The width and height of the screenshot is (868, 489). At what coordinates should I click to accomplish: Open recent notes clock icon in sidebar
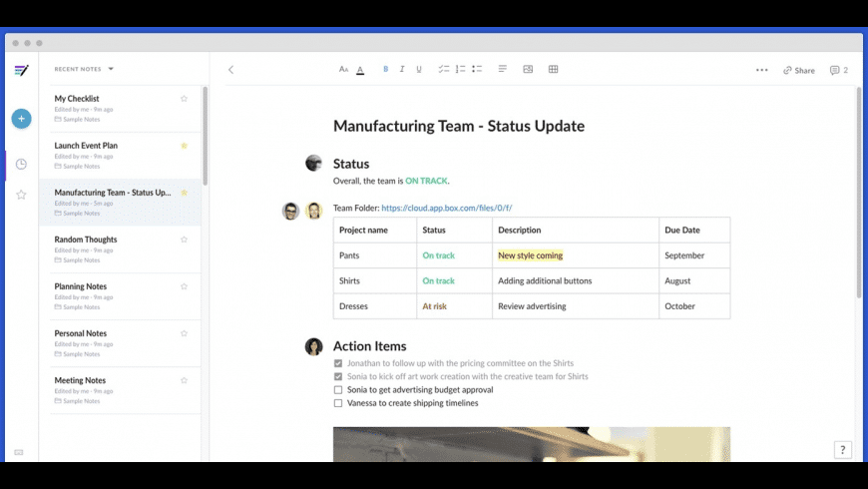21,164
